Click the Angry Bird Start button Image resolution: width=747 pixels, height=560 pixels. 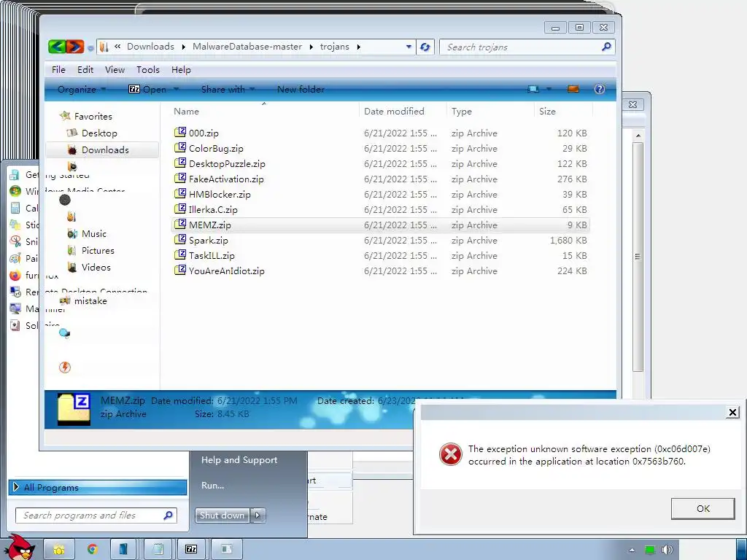click(x=21, y=548)
